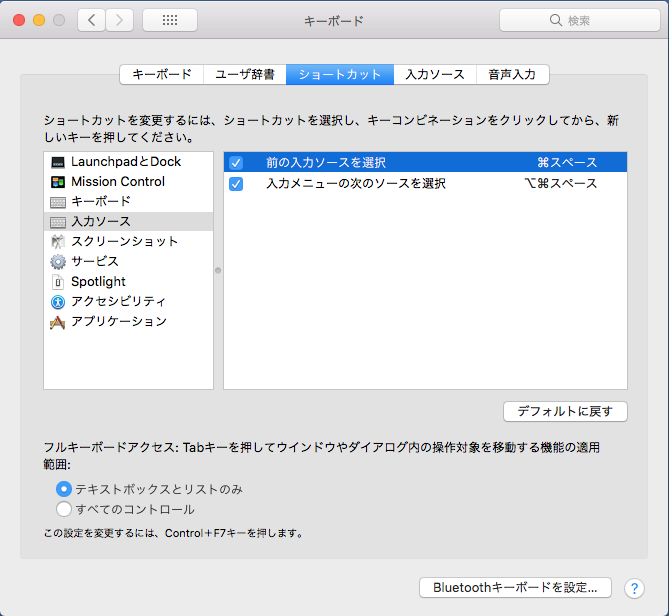
Task: Click Bluetoothキーボードを設定 button
Action: point(515,588)
